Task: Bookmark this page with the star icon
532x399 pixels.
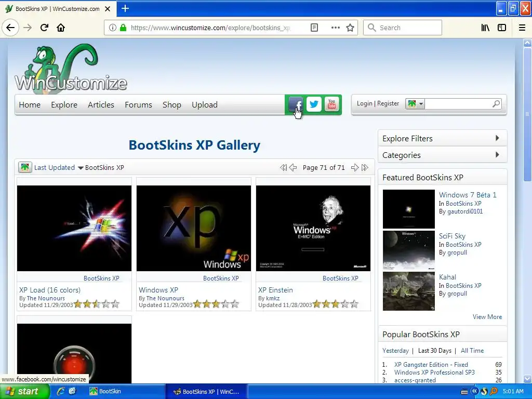Action: tap(350, 28)
